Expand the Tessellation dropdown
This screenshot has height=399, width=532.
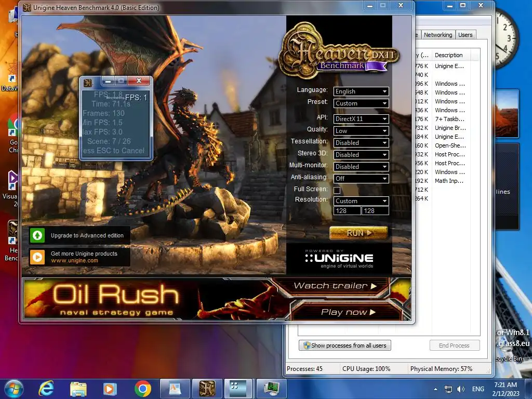(361, 142)
